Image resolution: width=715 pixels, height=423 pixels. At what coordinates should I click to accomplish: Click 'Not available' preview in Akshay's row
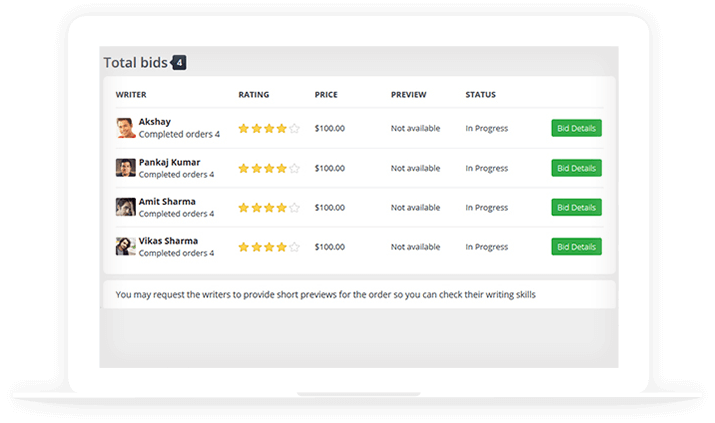pyautogui.click(x=415, y=129)
